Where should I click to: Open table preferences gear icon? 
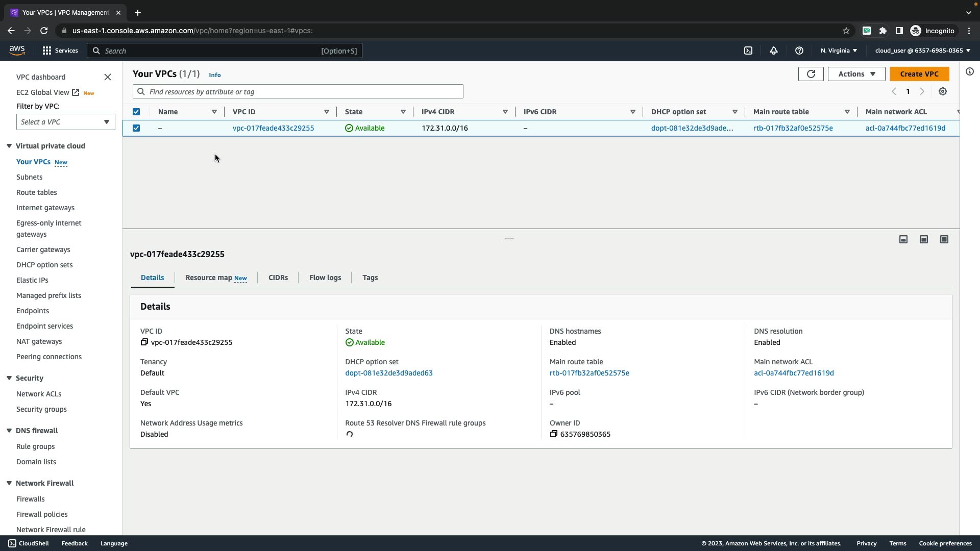[x=942, y=92]
